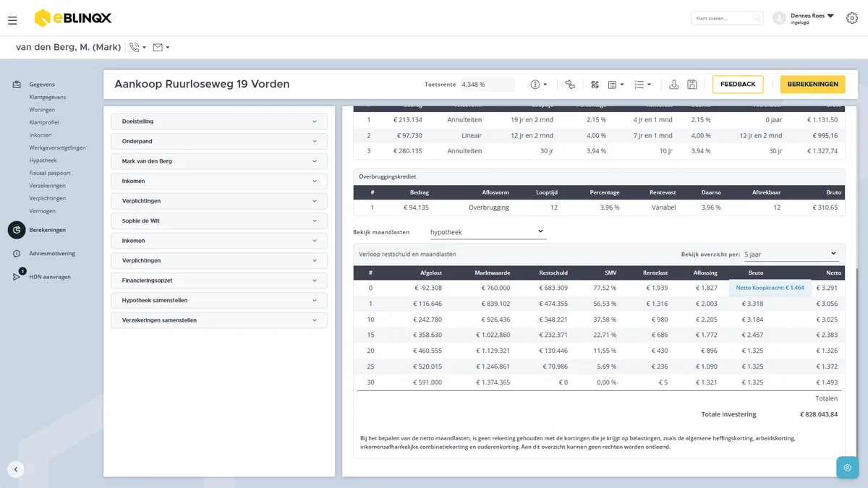Screen dimensions: 868x488
Task: Click the user avatar icon
Action: click(779, 18)
